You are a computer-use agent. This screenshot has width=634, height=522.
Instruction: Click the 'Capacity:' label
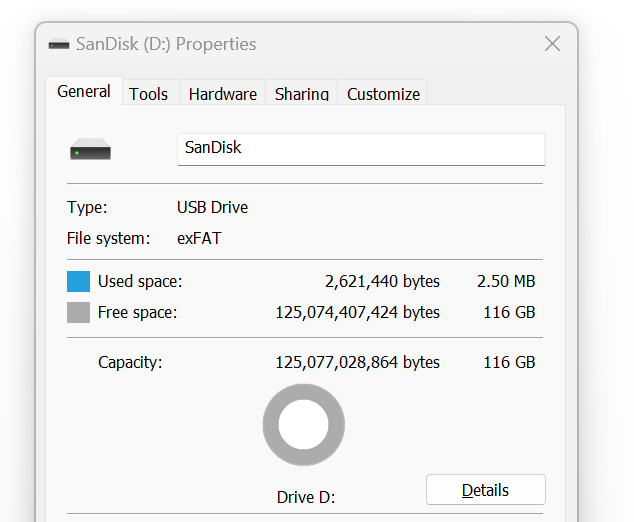130,362
